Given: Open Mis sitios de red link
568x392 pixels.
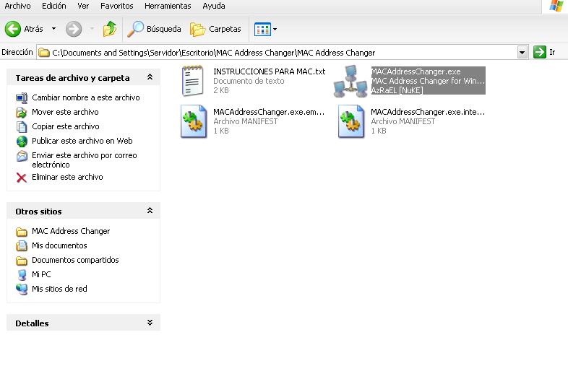Looking at the screenshot, I should click(59, 289).
